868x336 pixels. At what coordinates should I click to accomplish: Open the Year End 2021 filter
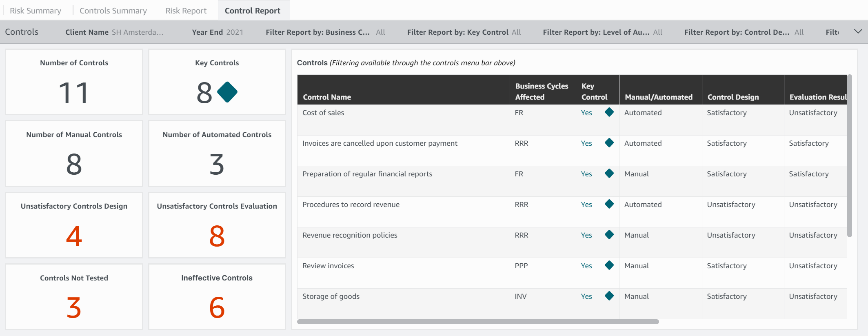(x=218, y=32)
